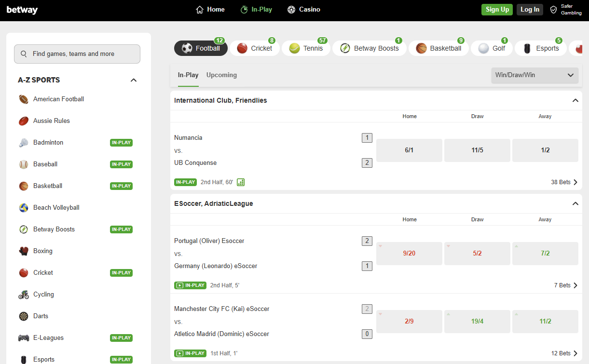The image size is (589, 364).
Task: Open live stream icon for Portugal match
Action: (179, 285)
